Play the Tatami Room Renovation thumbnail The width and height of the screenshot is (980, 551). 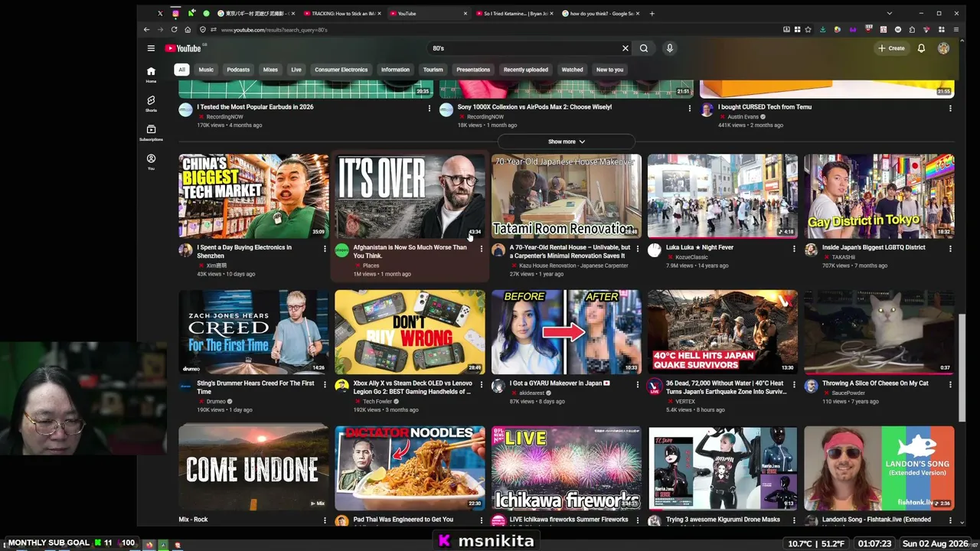[x=566, y=196]
